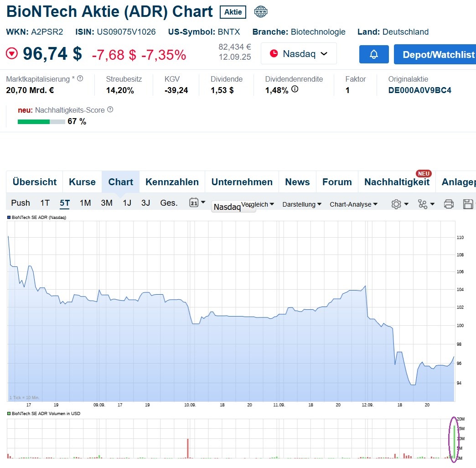
Task: Open the News tab
Action: (x=297, y=182)
